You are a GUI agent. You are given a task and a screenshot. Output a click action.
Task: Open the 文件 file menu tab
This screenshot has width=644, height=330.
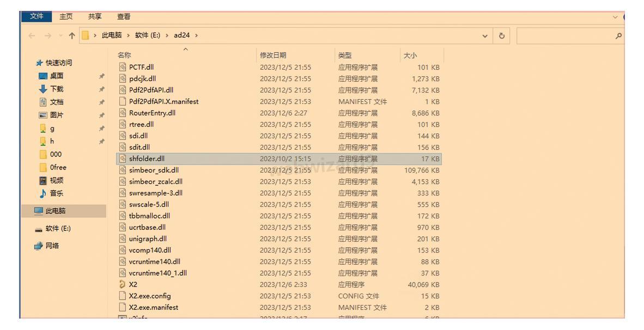(x=37, y=17)
